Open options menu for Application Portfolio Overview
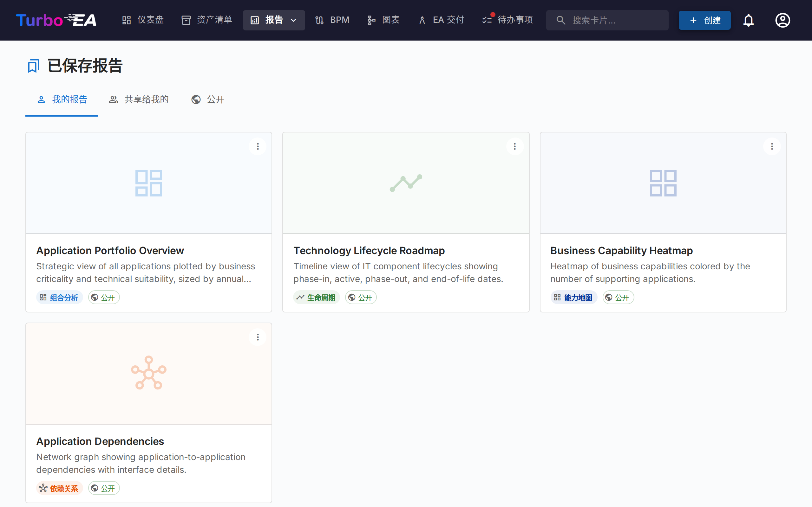This screenshot has width=812, height=507. 258,146
